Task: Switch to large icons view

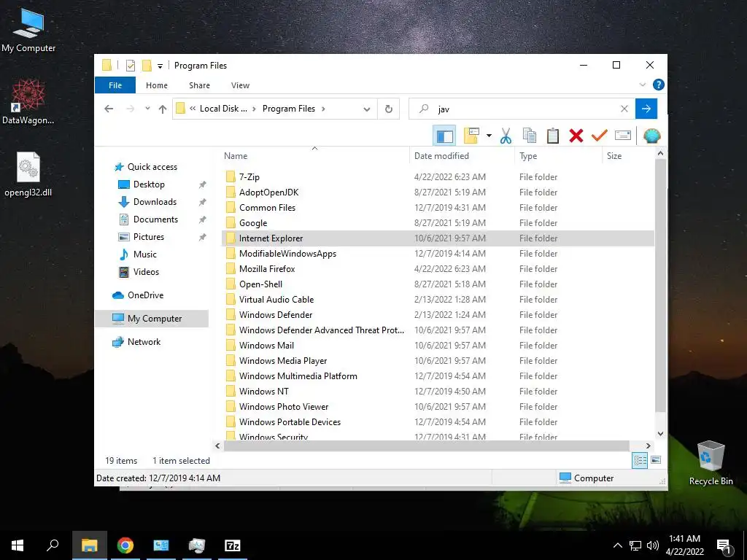Action: tap(656, 460)
